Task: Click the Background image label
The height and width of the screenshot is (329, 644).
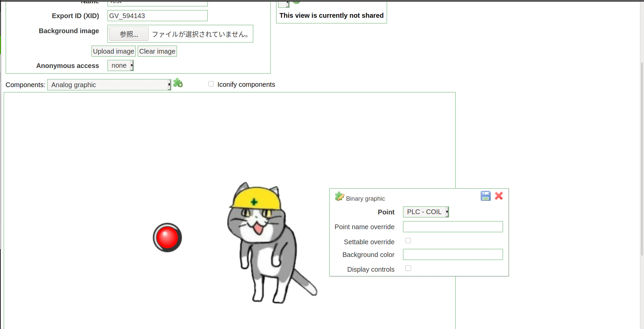Action: [x=69, y=31]
